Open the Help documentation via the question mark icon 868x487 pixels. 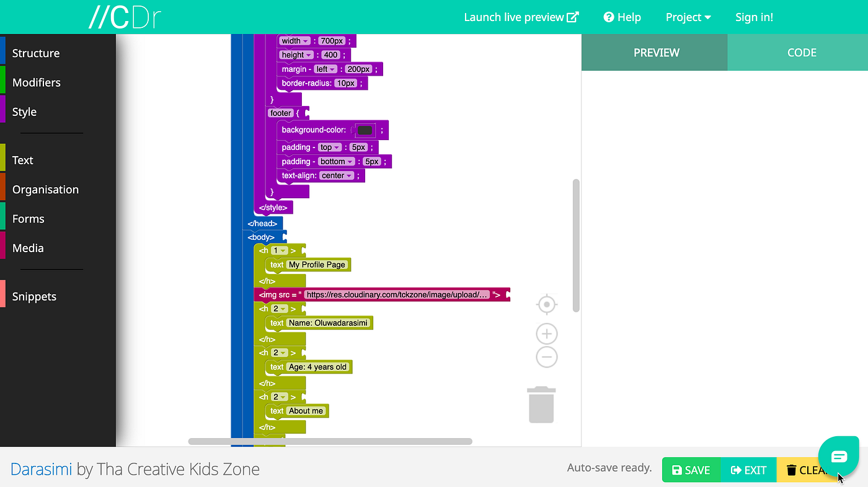pos(608,17)
